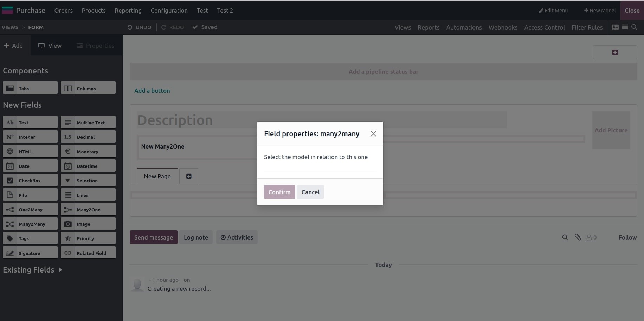Select the Many2Many field component icon
The height and width of the screenshot is (321, 644).
[10, 224]
